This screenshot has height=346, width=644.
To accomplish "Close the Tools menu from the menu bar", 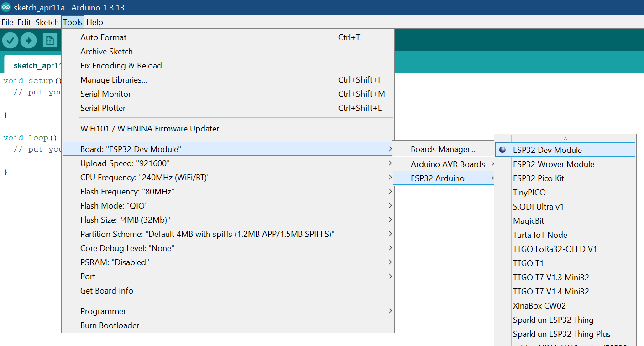I will click(73, 22).
